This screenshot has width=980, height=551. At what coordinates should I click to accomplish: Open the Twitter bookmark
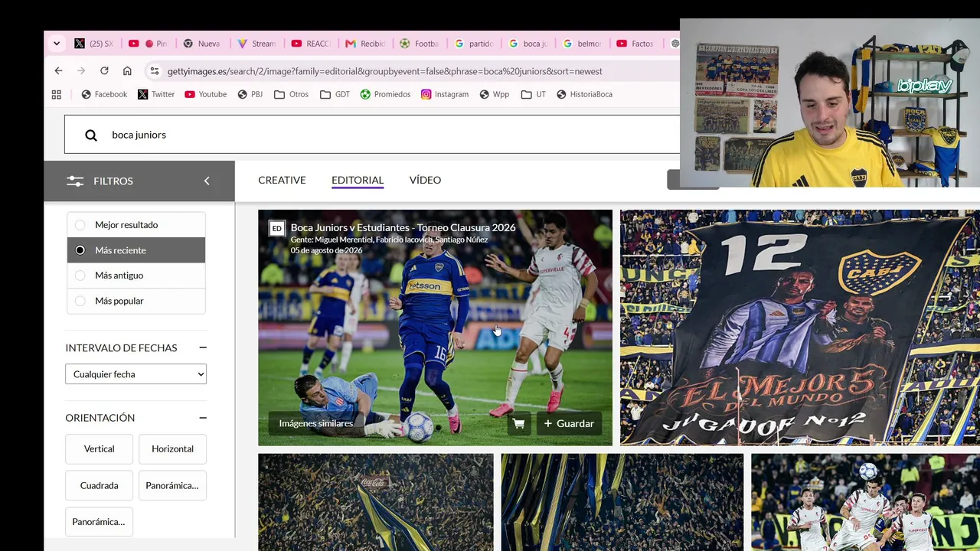pos(156,94)
